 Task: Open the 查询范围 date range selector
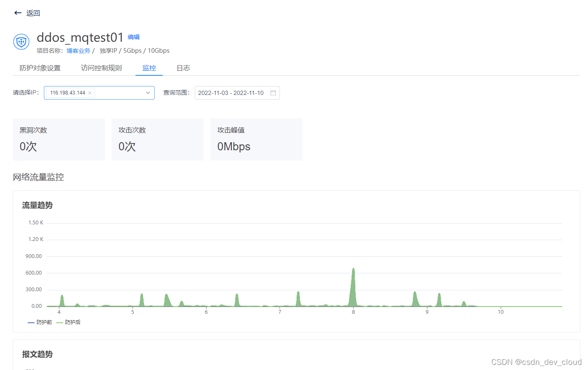pos(237,92)
